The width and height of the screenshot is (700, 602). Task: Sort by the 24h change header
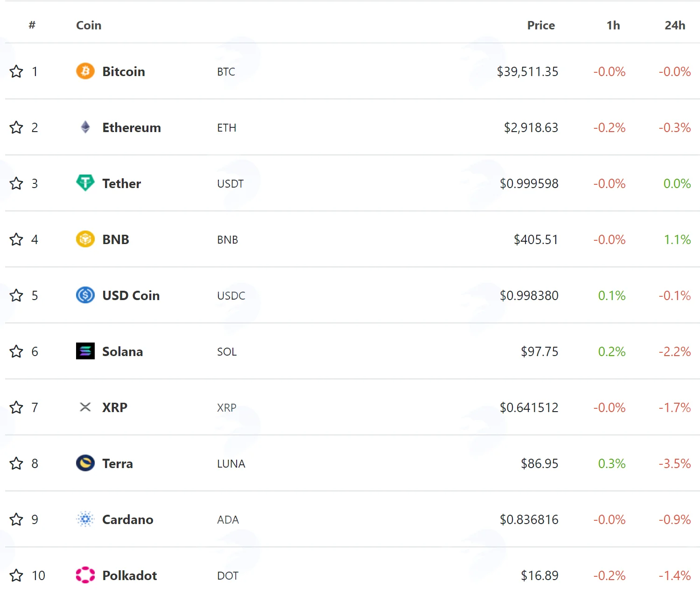coord(675,25)
